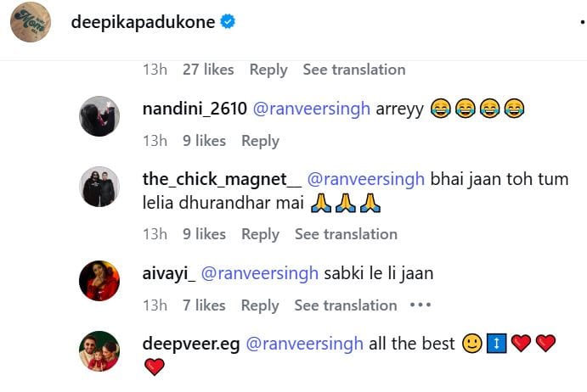Open the_chick_magnet__'s profile avatar
Screen dimensions: 587x392
coord(99,187)
